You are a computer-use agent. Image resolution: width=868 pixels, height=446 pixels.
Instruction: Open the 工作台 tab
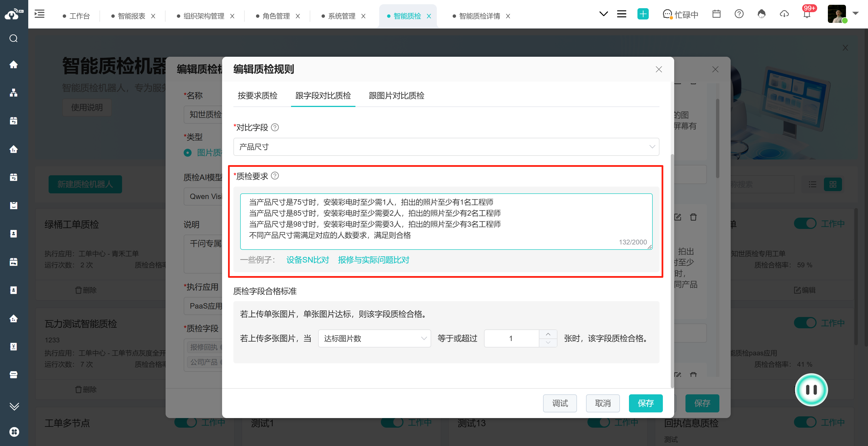click(x=79, y=16)
